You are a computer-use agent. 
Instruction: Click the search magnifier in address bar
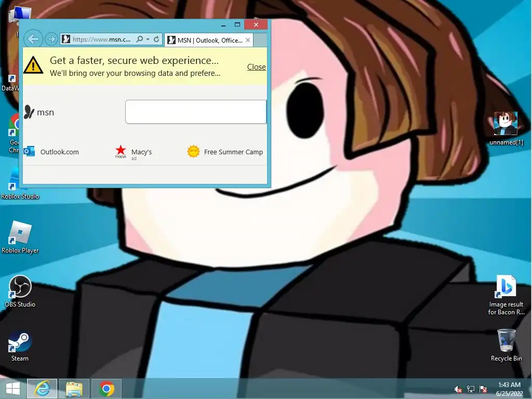[x=139, y=39]
